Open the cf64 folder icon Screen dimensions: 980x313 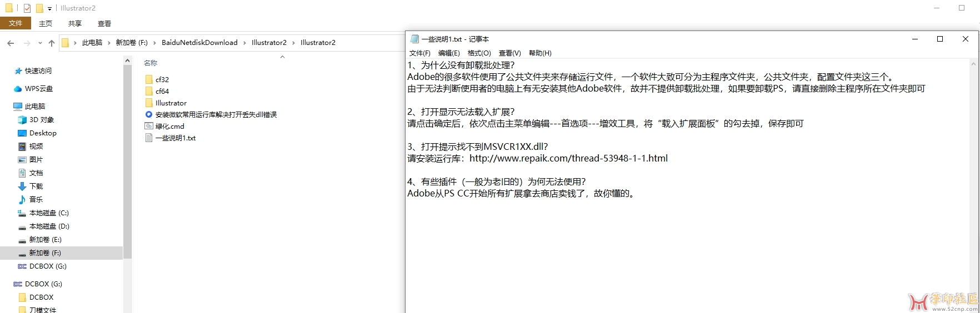coord(149,91)
